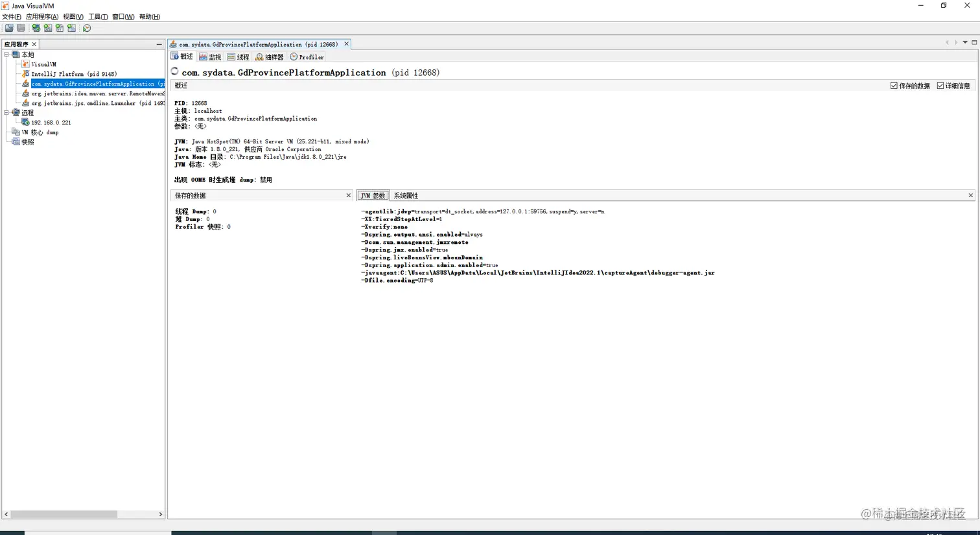This screenshot has height=535, width=980.
Task: Click the horizontal scrollbar thumb in applications panel
Action: coord(64,514)
